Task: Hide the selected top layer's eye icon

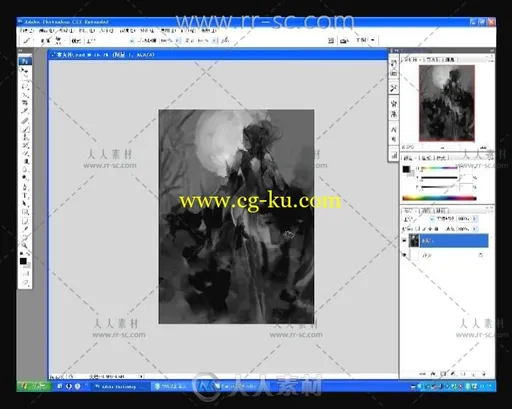Action: point(404,240)
